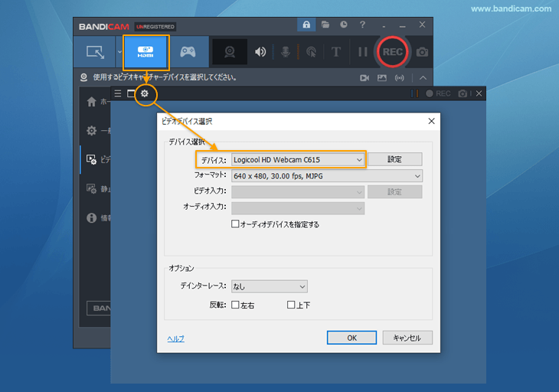This screenshot has height=392, width=559.
Task: Open the ヘルプ link
Action: [175, 338]
